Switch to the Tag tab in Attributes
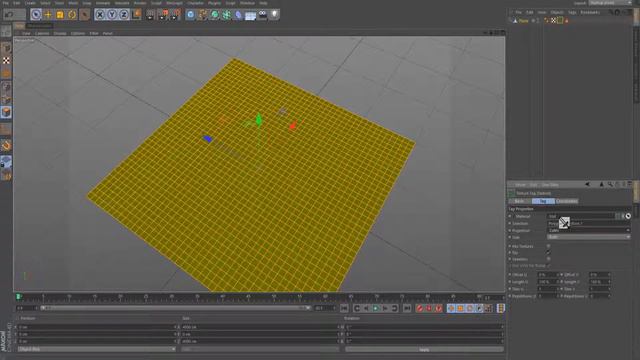The image size is (640, 360). 543,201
